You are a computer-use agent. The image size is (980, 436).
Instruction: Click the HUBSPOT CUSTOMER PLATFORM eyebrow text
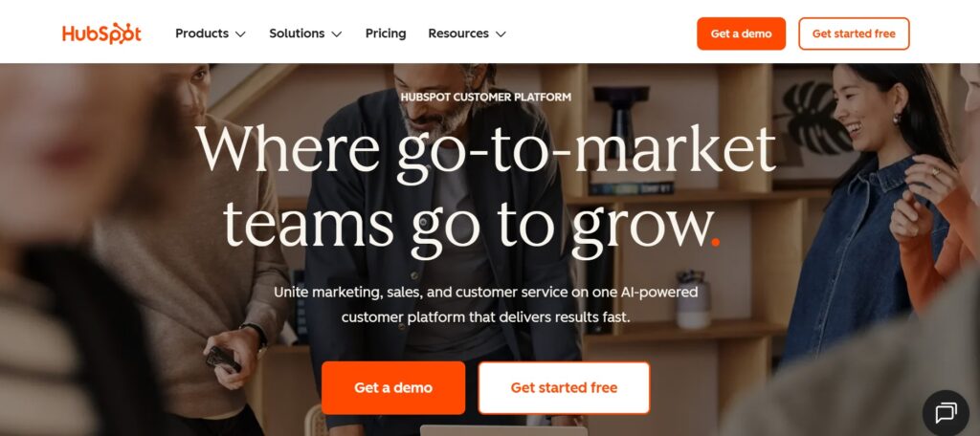485,98
